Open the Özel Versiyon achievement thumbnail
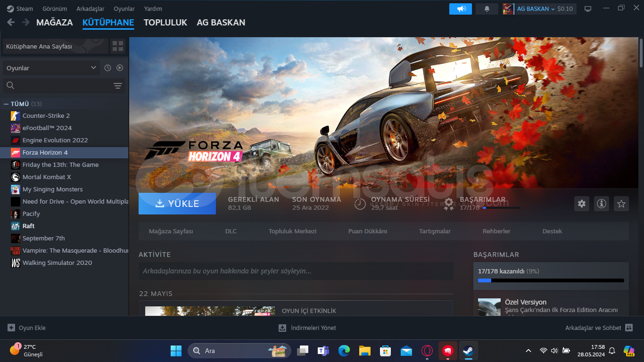Screen dimensions: 644x362 (489, 307)
